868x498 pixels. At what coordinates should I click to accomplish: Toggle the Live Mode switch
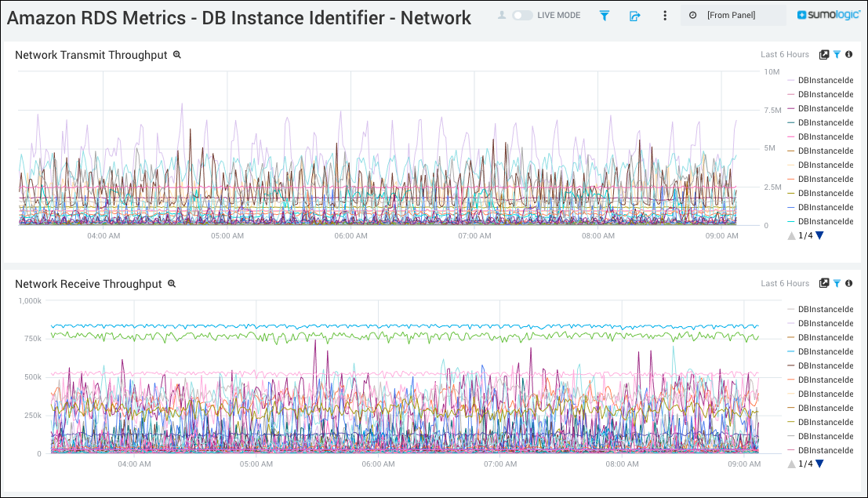[x=522, y=16]
